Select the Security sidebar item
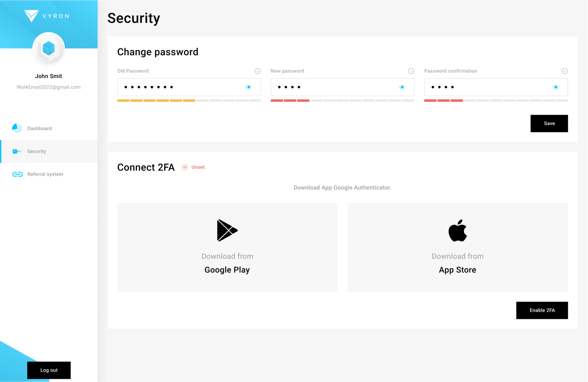 pyautogui.click(x=36, y=151)
